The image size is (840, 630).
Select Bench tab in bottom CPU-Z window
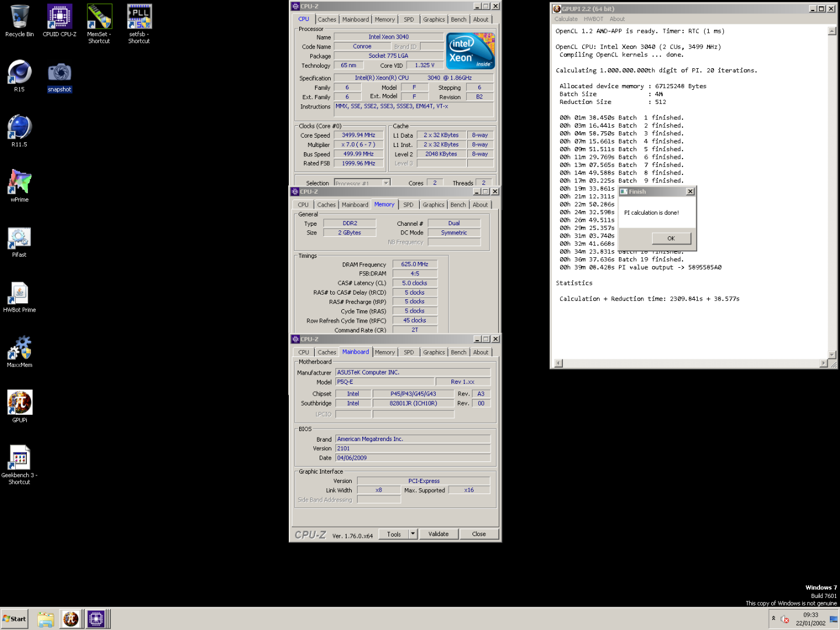tap(459, 352)
